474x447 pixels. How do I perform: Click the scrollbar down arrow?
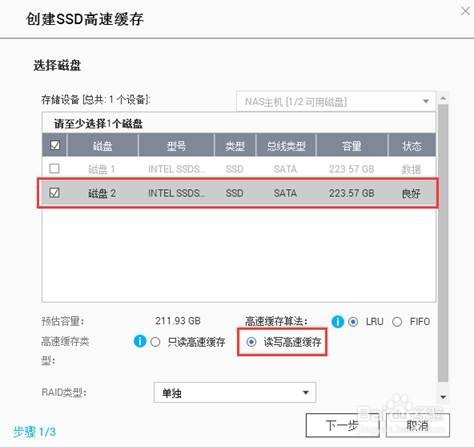tap(443, 397)
